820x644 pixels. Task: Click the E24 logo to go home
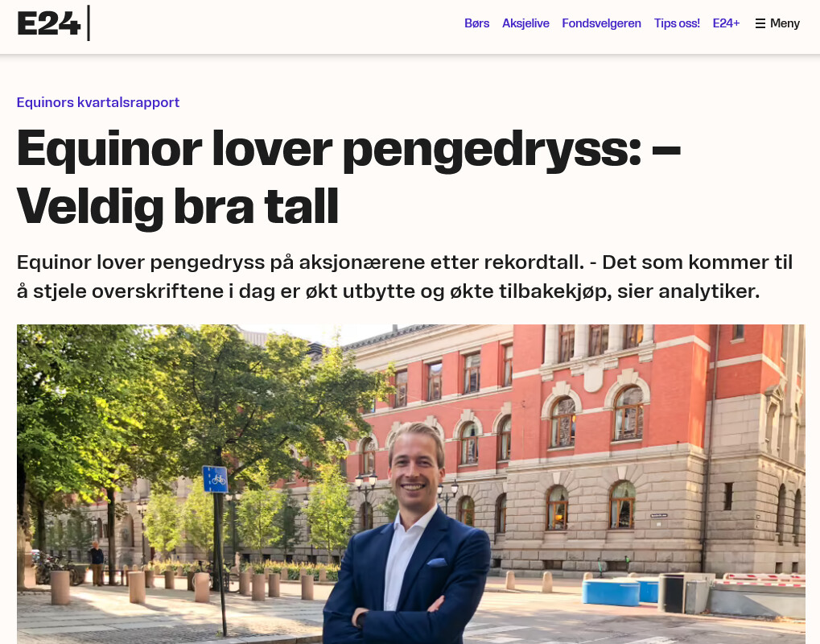click(48, 23)
